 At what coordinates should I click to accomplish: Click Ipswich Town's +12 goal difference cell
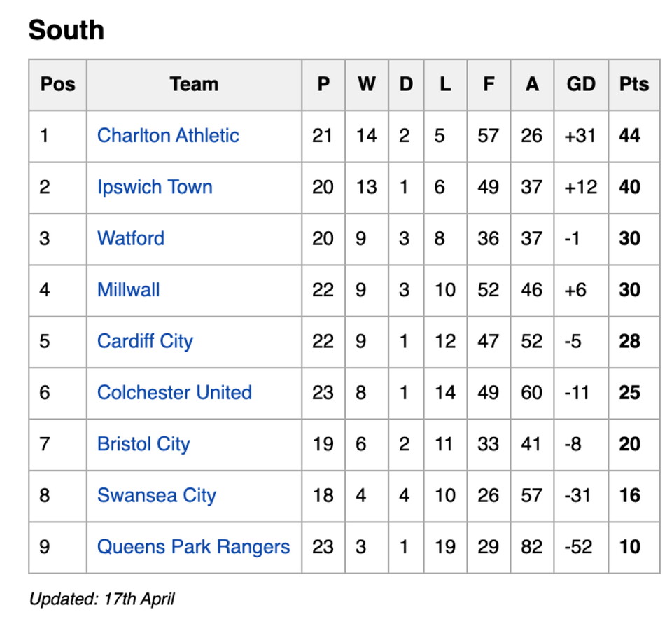[580, 187]
